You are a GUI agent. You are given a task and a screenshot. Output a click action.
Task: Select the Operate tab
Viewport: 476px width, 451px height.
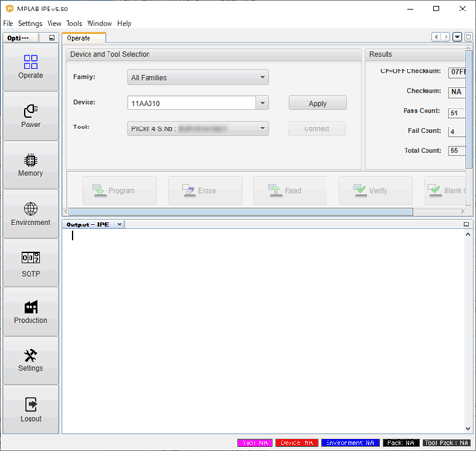tap(83, 38)
